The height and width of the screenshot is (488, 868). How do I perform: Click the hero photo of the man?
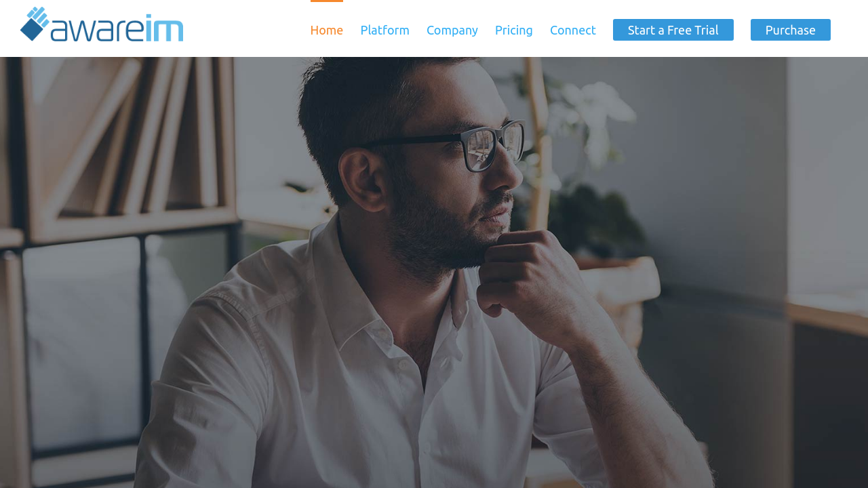(x=434, y=272)
